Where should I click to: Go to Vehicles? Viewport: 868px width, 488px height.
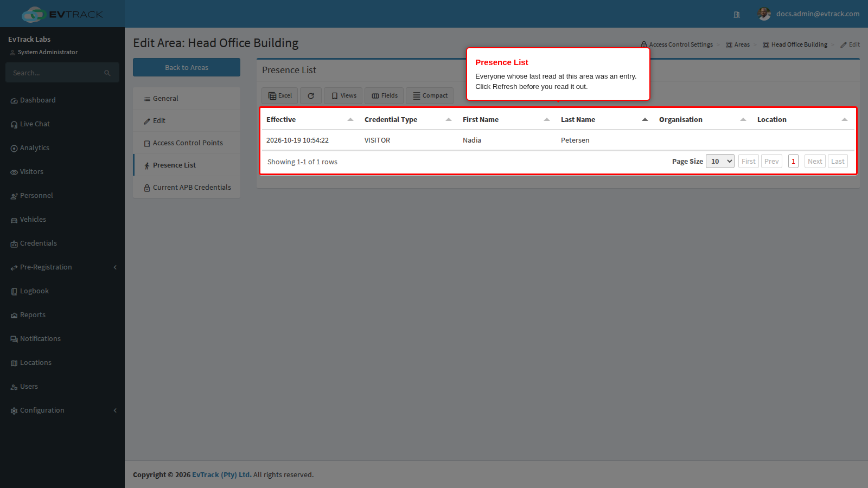(62, 220)
